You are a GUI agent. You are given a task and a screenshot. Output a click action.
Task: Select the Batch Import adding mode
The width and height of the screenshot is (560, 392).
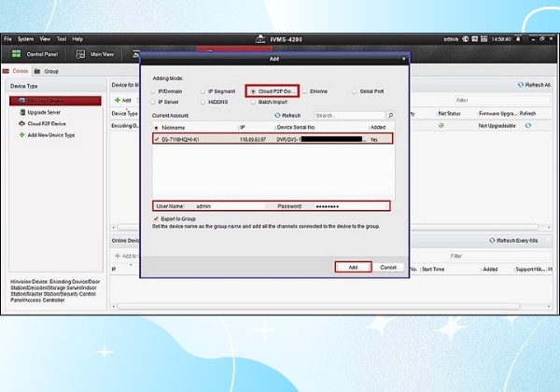pyautogui.click(x=253, y=102)
